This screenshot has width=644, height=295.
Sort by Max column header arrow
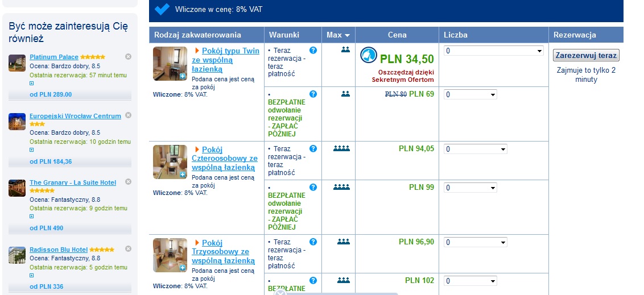(348, 35)
